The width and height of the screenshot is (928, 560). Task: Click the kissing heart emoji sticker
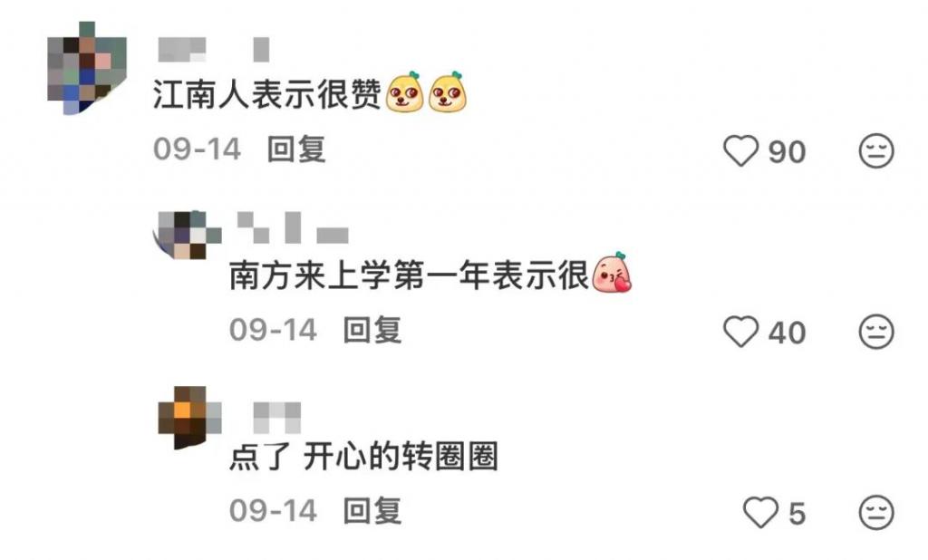(x=612, y=273)
